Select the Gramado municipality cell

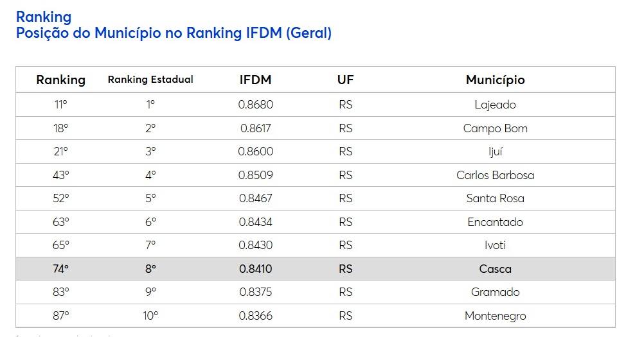click(x=496, y=292)
